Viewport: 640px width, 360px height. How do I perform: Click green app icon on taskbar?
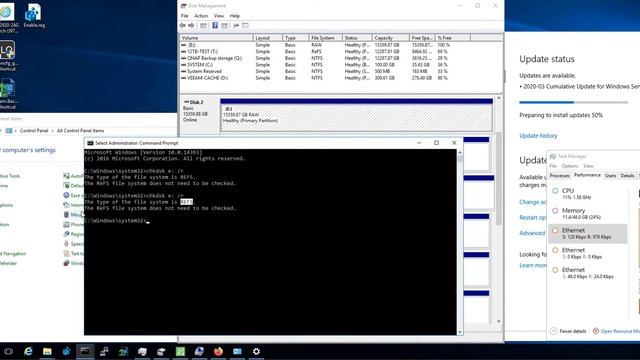[180, 351]
